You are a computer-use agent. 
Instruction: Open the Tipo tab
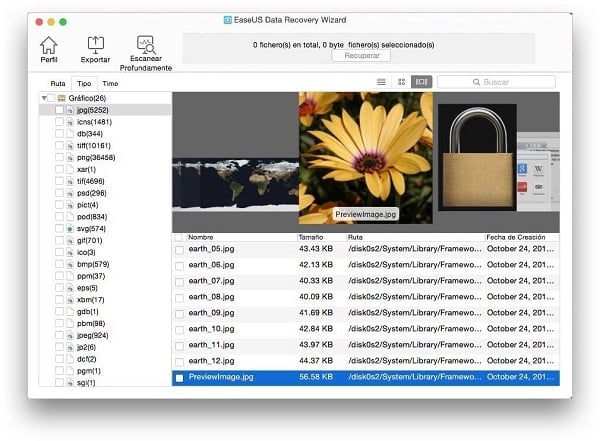click(84, 83)
